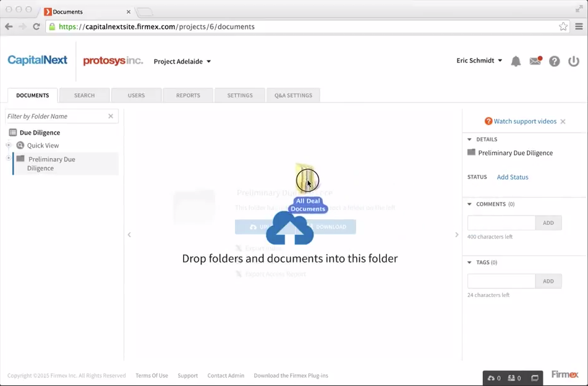Click the SSL padlock icon

click(x=52, y=27)
